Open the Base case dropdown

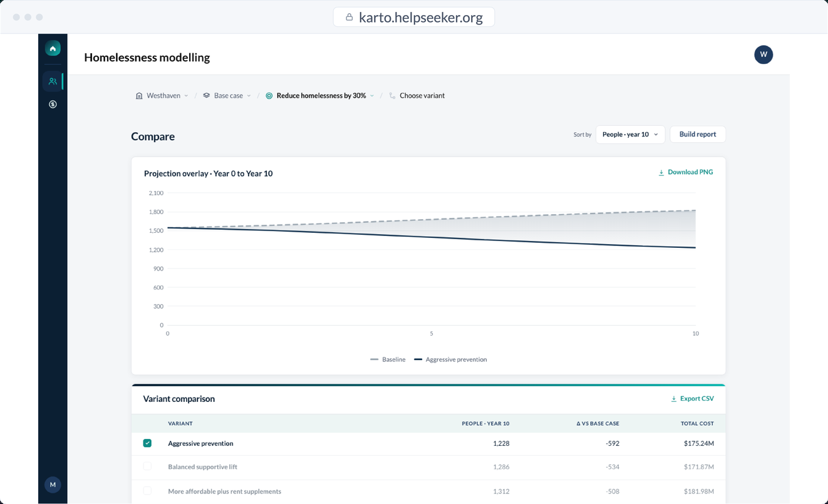pos(227,96)
